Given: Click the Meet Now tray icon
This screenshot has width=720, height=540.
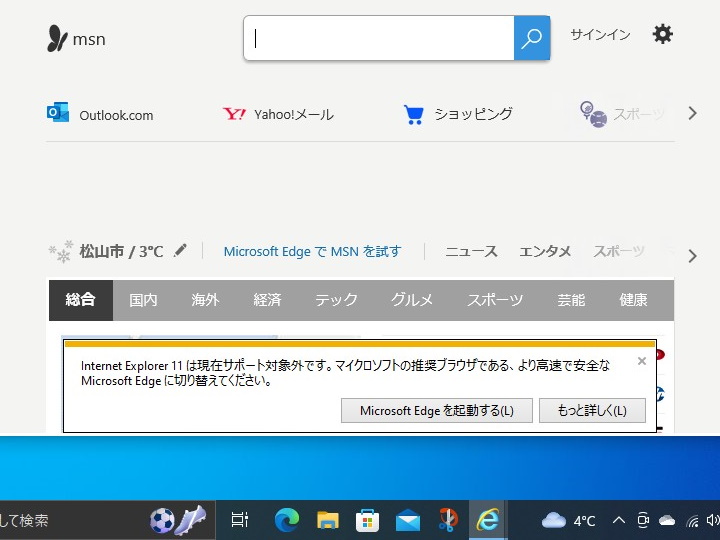Looking at the screenshot, I should (x=643, y=520).
